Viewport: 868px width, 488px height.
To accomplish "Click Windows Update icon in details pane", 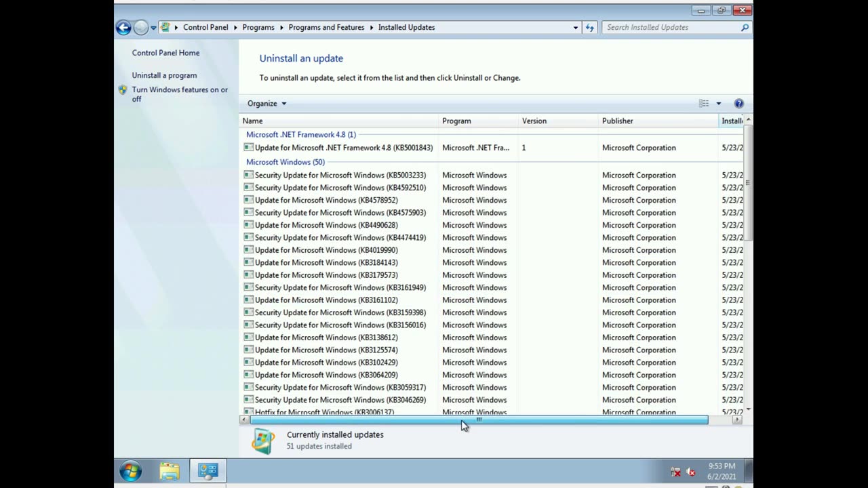I will tap(263, 441).
